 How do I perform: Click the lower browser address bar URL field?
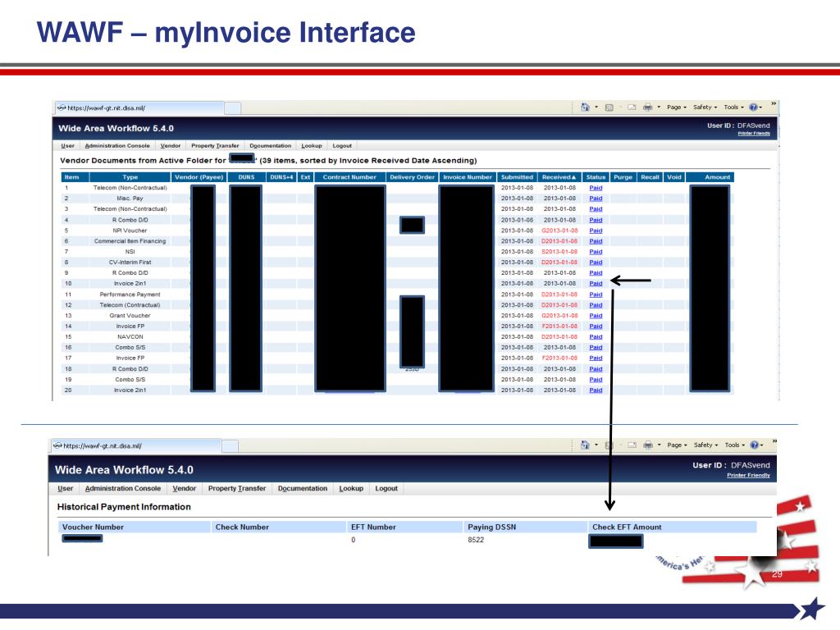[x=136, y=445]
